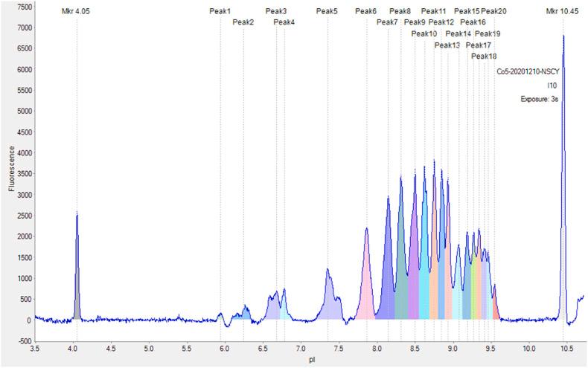Select the Mkr 10.45 marker label

(x=562, y=12)
